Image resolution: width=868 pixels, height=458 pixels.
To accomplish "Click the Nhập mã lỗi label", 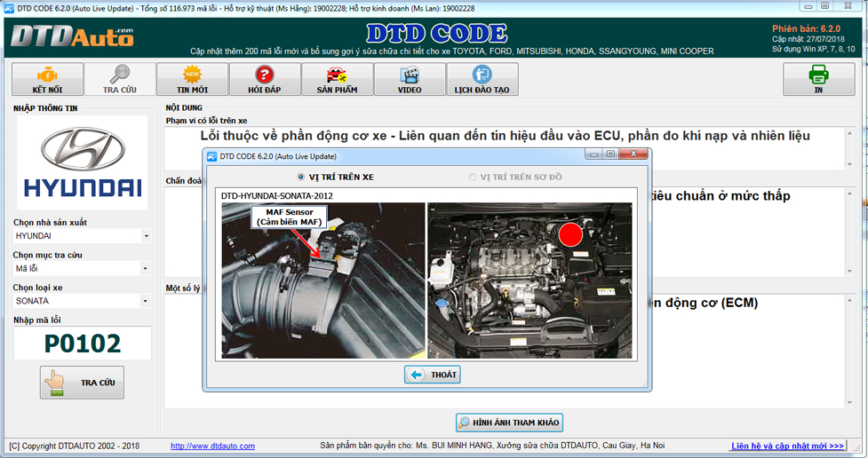I will click(x=37, y=320).
